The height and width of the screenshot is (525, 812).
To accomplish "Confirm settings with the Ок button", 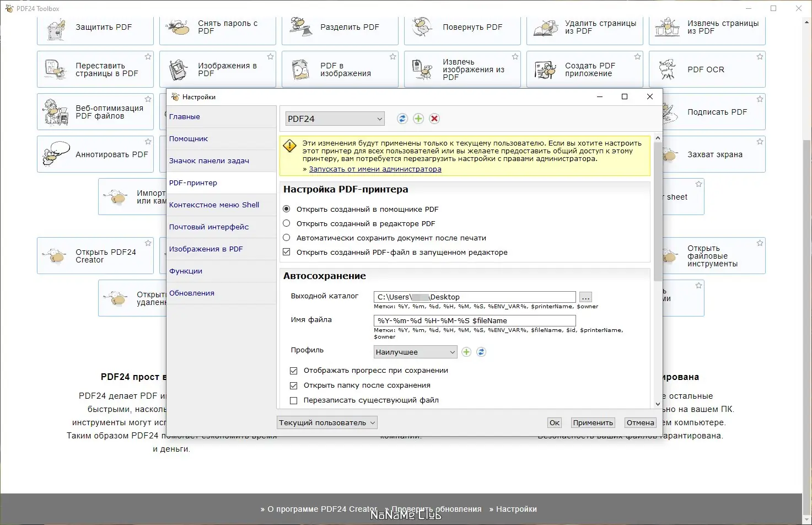I will click(x=555, y=423).
